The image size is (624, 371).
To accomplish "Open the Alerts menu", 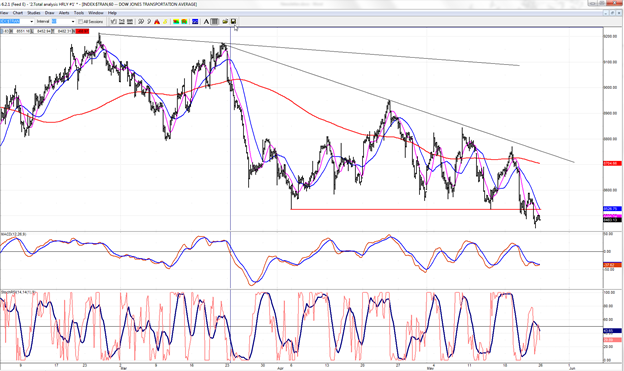I will coord(64,13).
